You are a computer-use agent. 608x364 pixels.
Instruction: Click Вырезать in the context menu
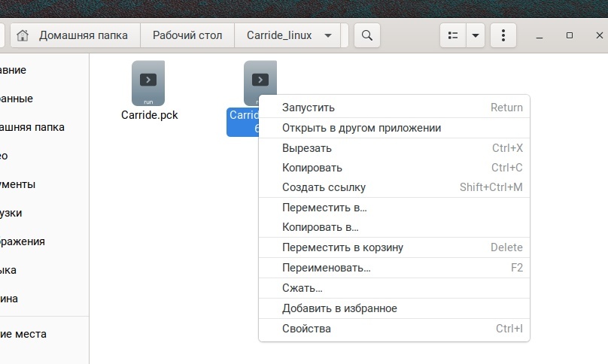pos(307,148)
